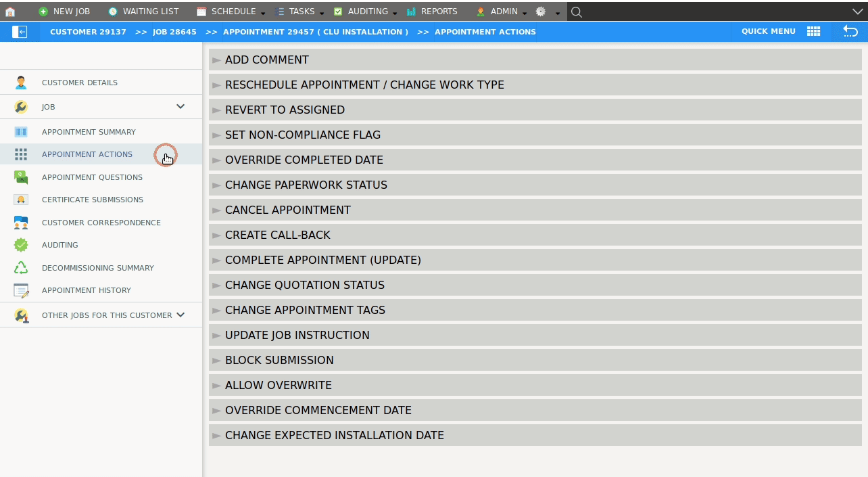The height and width of the screenshot is (477, 868).
Task: Click the Decommissioning Summary recycle icon
Action: pos(21,268)
